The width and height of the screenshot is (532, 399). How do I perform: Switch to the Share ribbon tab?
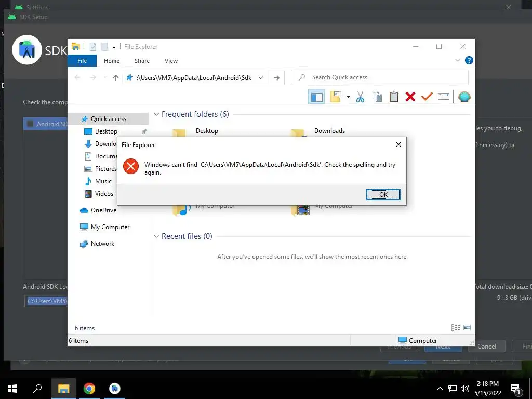(142, 61)
